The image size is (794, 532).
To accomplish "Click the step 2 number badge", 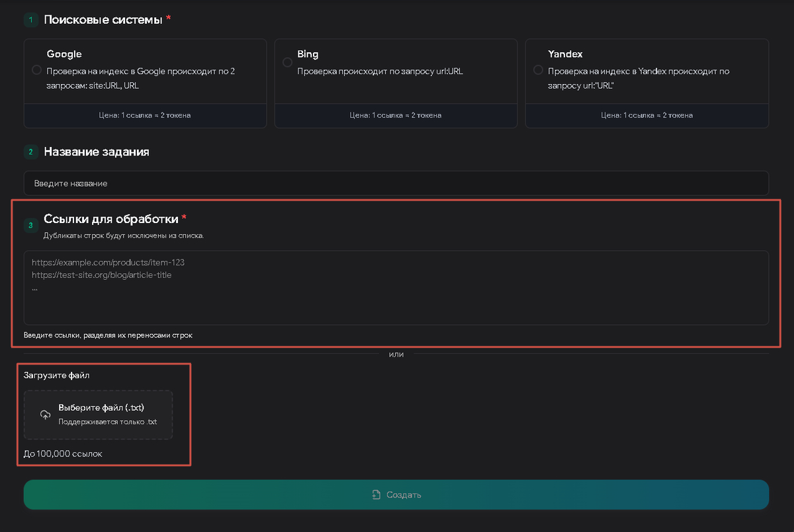I will [30, 152].
